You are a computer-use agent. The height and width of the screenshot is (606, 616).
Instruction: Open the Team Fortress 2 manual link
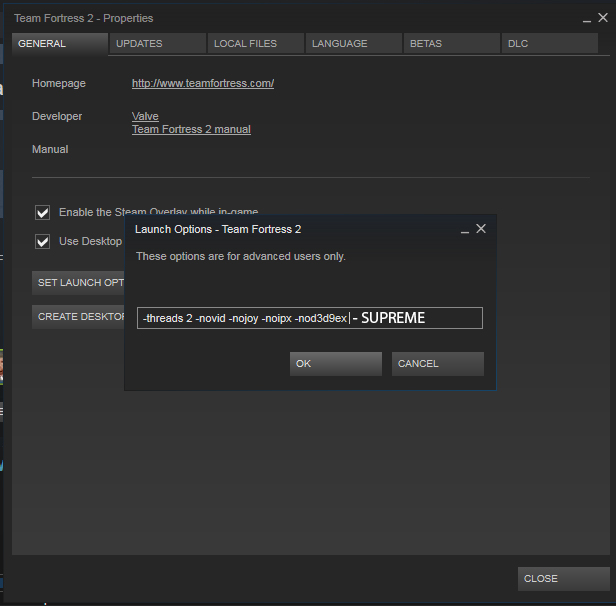click(x=191, y=129)
